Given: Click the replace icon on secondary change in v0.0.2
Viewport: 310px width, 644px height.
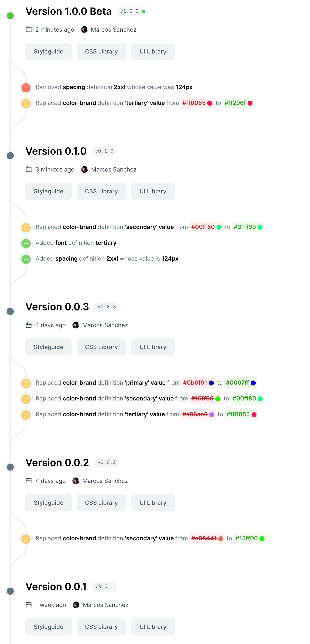Looking at the screenshot, I should [26, 539].
